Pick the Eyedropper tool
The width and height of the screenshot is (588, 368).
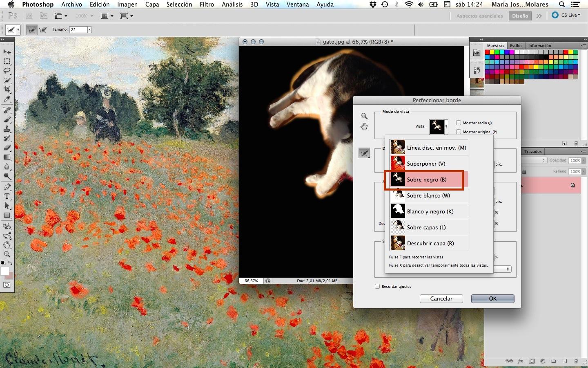[x=7, y=99]
